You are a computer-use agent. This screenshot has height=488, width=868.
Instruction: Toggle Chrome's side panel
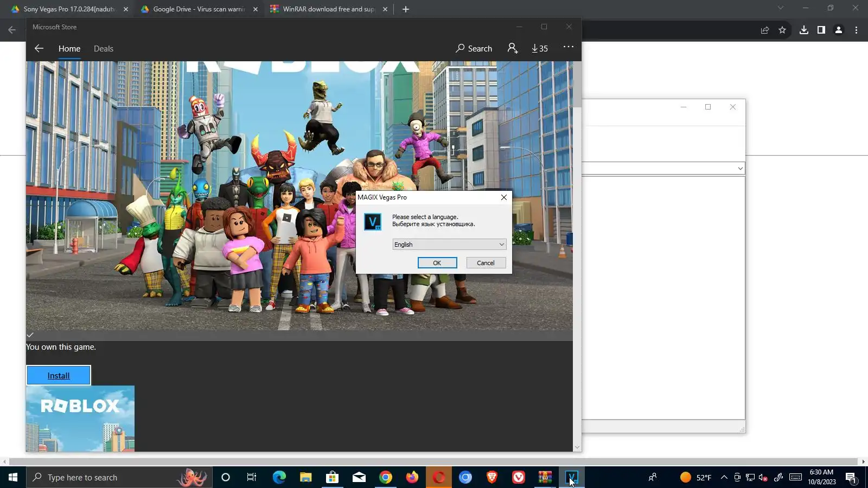[821, 30]
